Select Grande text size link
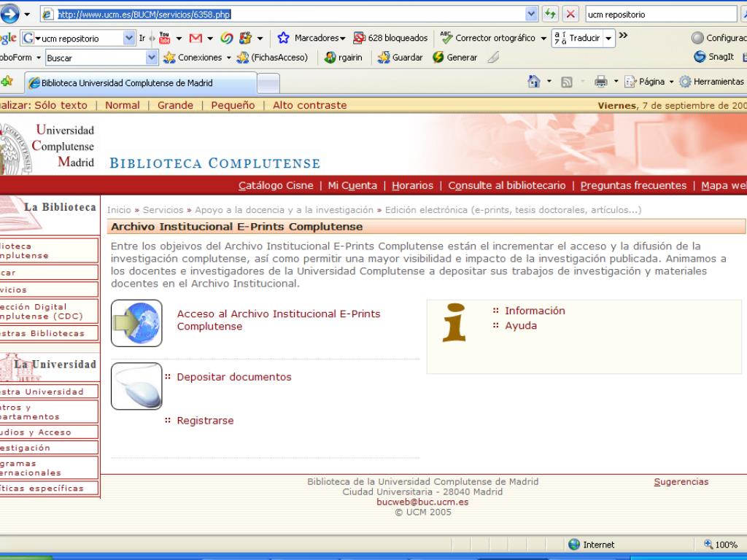The height and width of the screenshot is (560, 747). click(175, 105)
